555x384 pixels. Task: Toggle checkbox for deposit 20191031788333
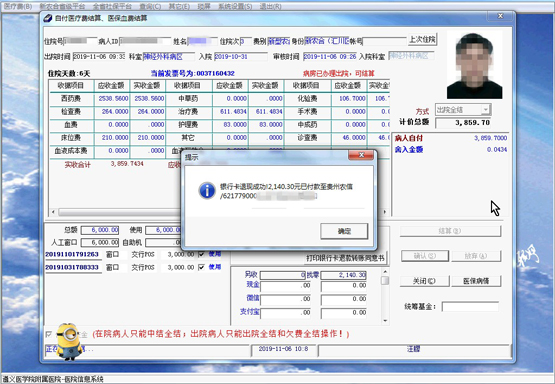pyautogui.click(x=201, y=267)
